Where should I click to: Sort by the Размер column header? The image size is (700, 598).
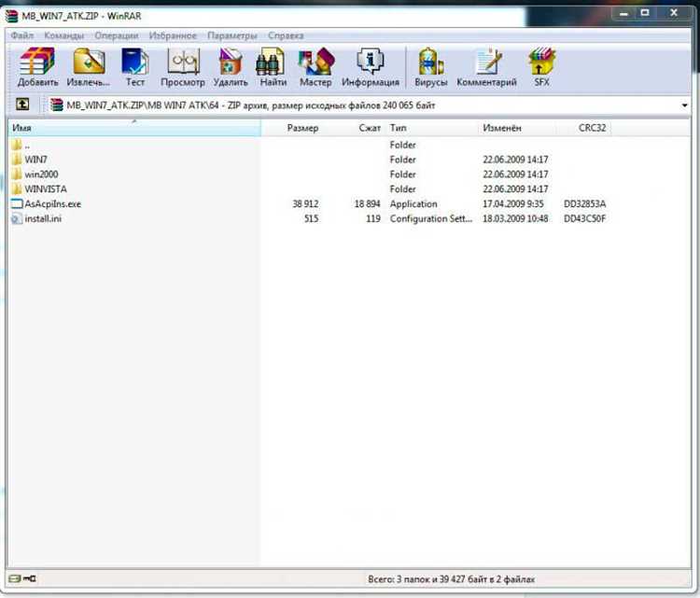302,128
